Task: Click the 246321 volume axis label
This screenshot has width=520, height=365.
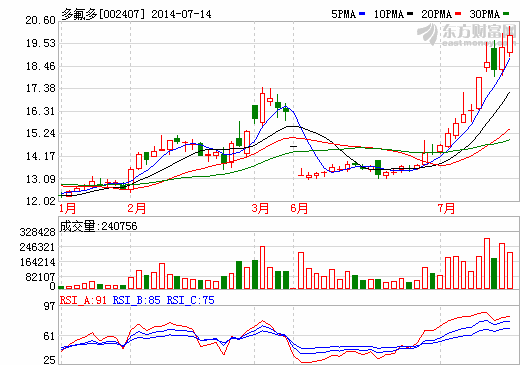Action: pos(37,247)
